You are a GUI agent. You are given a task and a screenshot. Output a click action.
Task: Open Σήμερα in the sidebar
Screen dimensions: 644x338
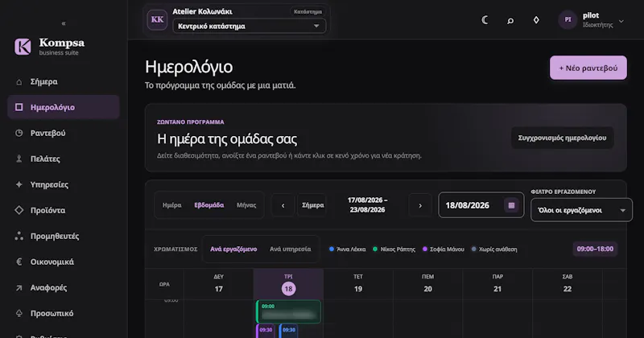coord(64,82)
